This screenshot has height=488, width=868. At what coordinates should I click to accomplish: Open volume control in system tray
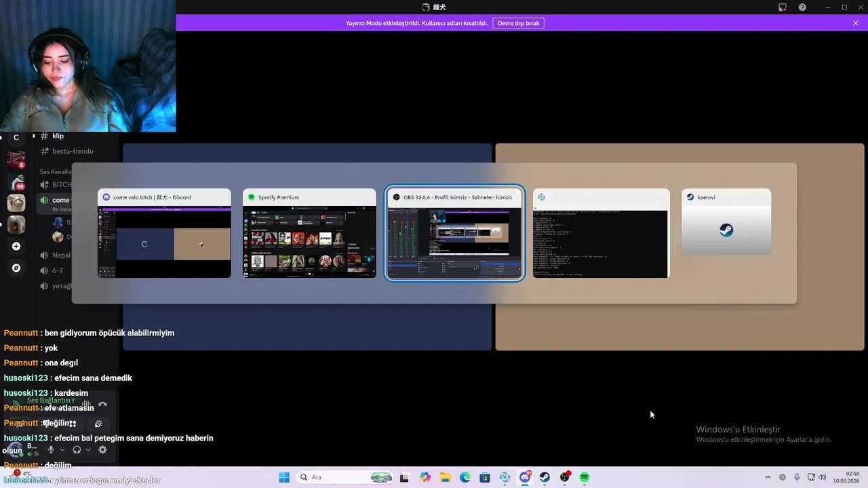[823, 477]
